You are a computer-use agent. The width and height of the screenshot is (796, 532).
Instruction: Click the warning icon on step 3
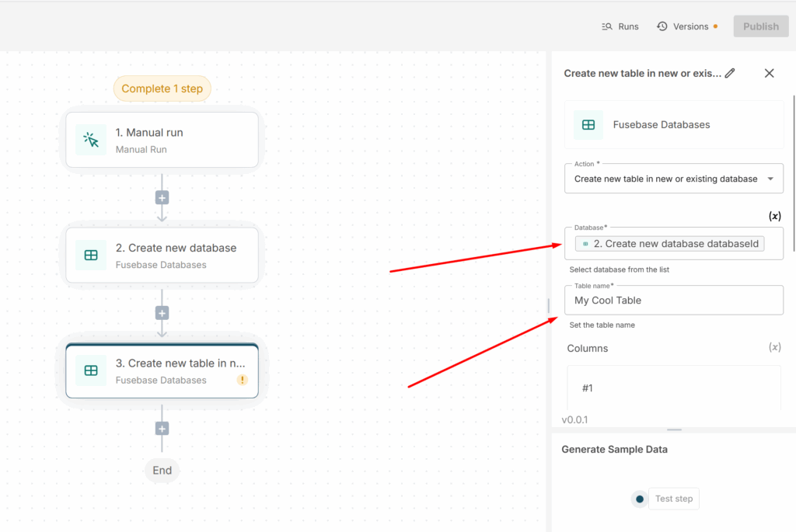click(243, 380)
